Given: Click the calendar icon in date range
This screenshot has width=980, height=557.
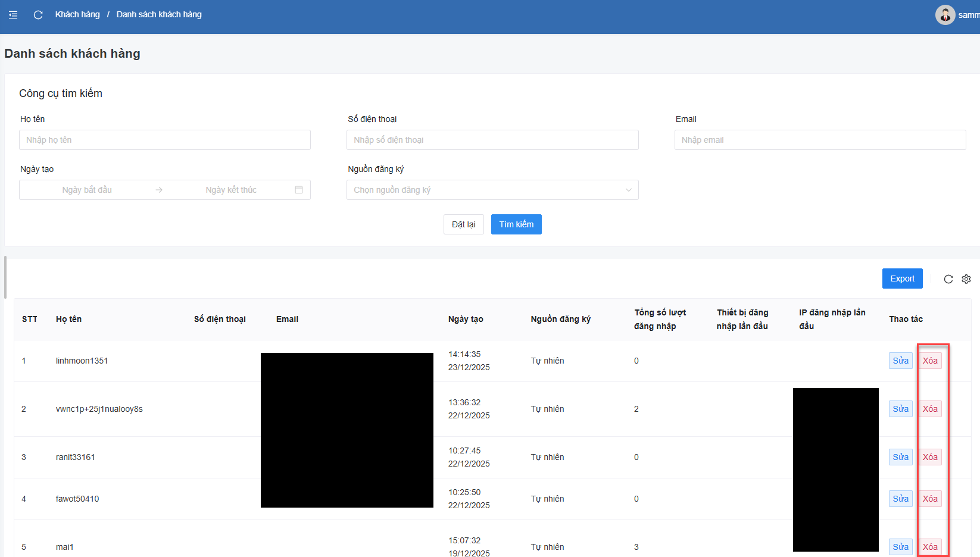Looking at the screenshot, I should click(299, 190).
